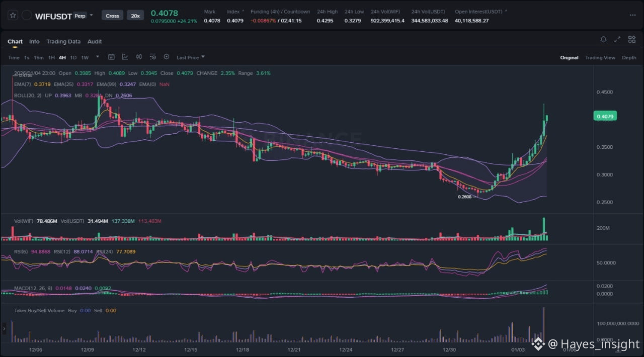Viewport: 644px width, 357px height.
Task: Open the chart display settings icon
Action: [152, 57]
